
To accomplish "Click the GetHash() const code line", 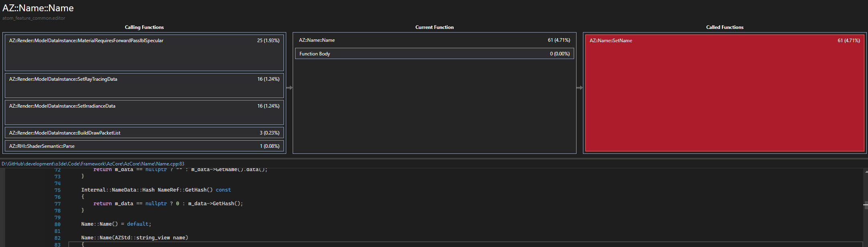I will 156,190.
